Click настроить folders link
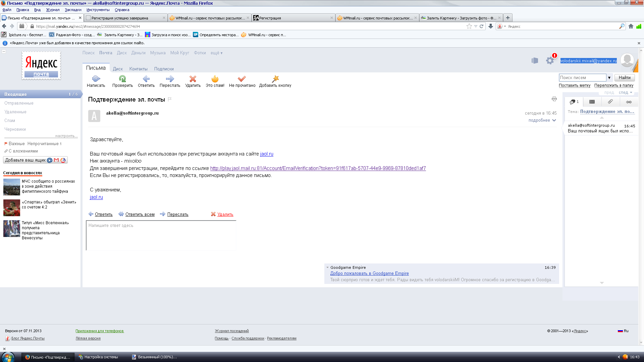 [66, 136]
